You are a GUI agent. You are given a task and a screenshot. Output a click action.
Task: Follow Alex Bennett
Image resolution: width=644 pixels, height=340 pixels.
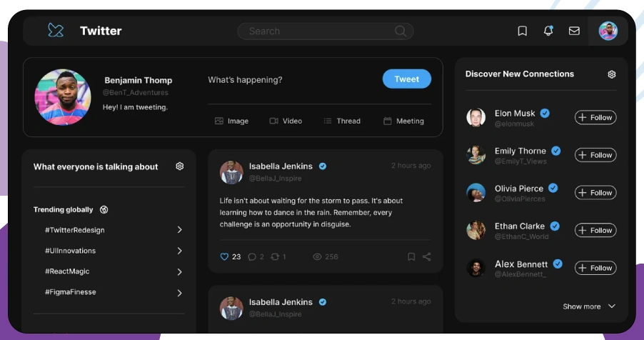pyautogui.click(x=595, y=268)
